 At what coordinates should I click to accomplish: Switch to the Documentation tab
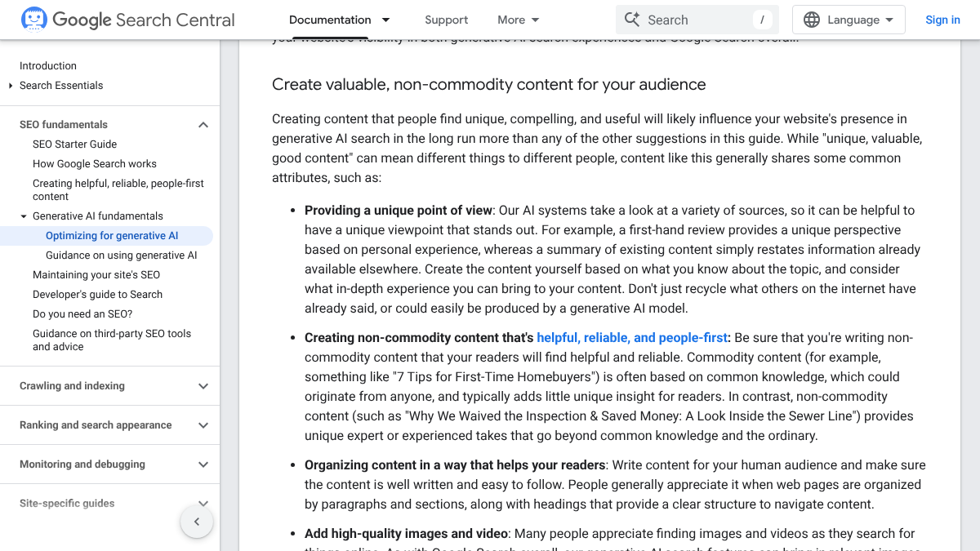[x=330, y=20]
